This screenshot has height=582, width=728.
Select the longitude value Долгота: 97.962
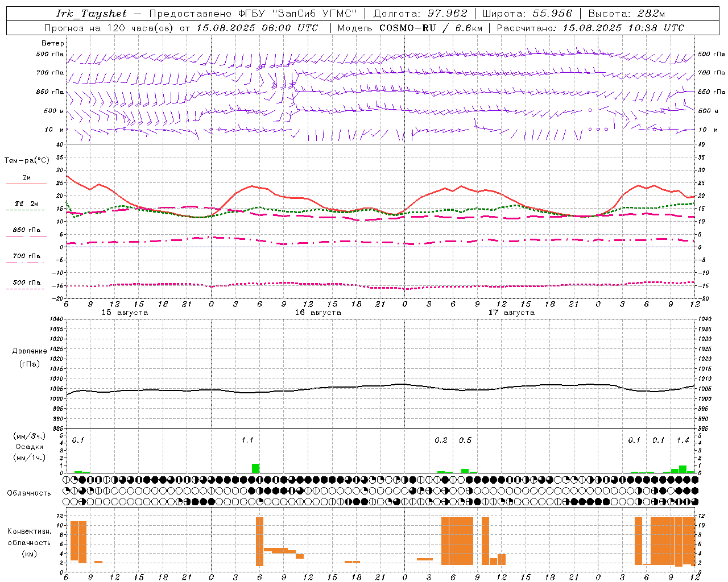(420, 14)
